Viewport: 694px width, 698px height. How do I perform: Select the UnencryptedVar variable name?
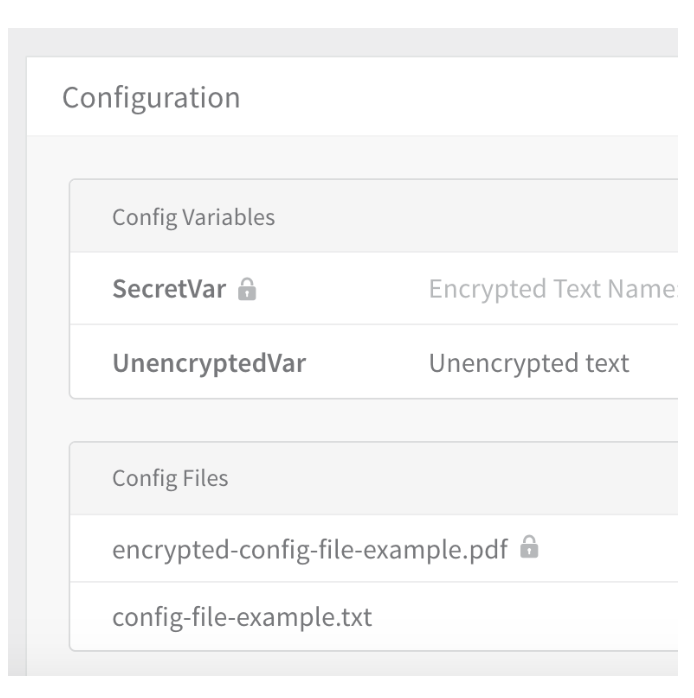209,363
